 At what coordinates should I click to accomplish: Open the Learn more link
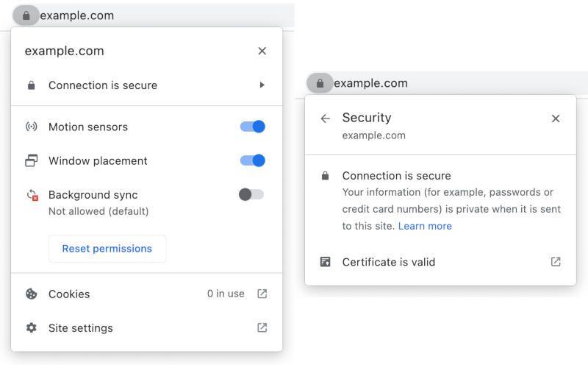click(425, 226)
